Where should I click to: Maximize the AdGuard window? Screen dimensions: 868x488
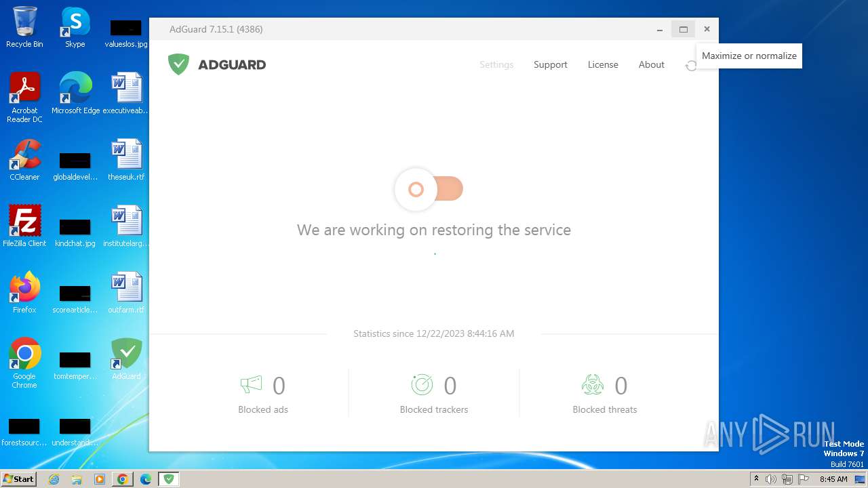684,29
